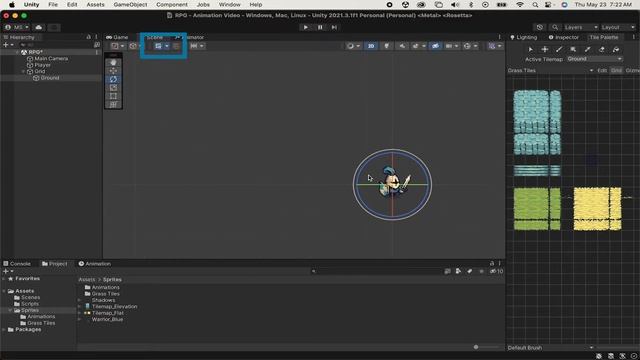Select the Rect tool in Scene overlay
Viewport: 640px width, 360px height.
click(x=113, y=96)
